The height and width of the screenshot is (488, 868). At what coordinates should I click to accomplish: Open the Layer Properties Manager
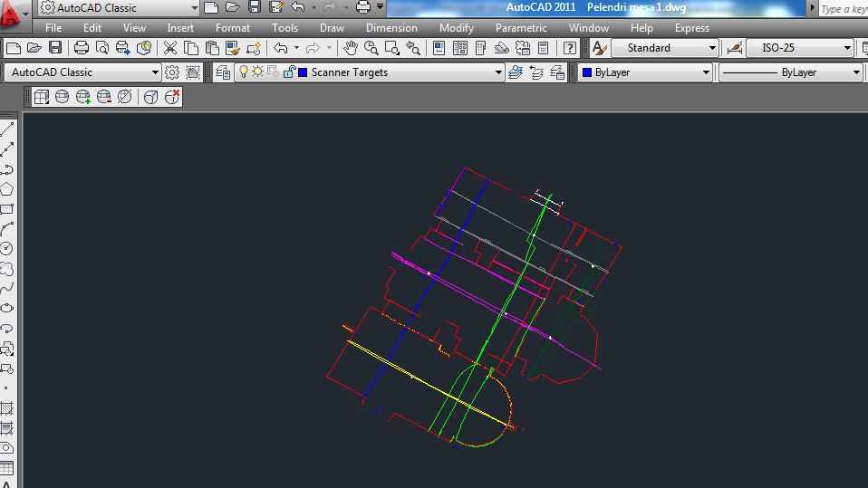coord(223,72)
